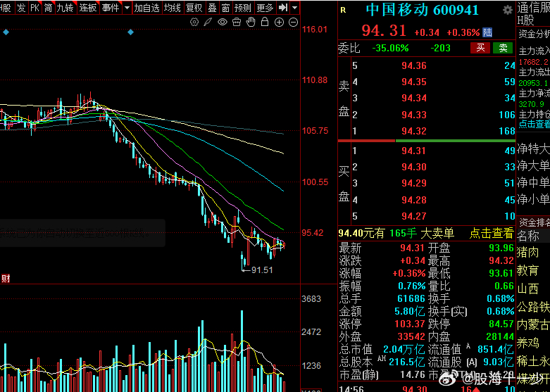Open quote panel gear settings icon
This screenshot has width=550, height=392.
(507, 10)
